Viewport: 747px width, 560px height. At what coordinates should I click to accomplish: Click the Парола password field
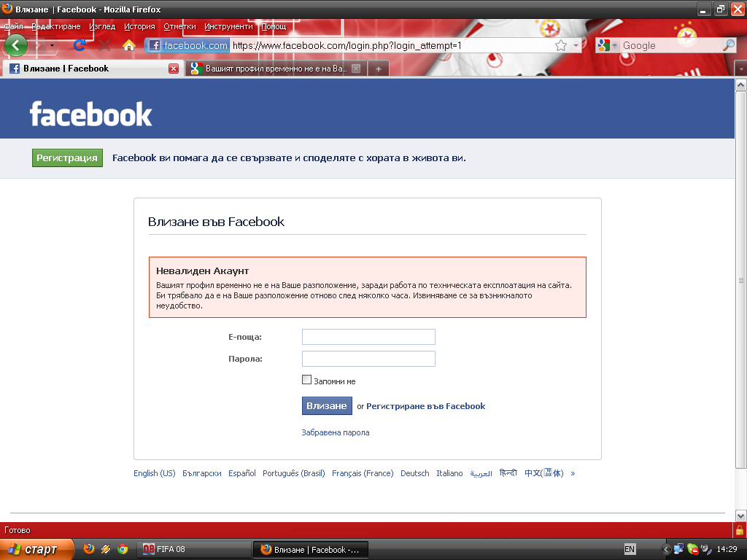coord(368,359)
